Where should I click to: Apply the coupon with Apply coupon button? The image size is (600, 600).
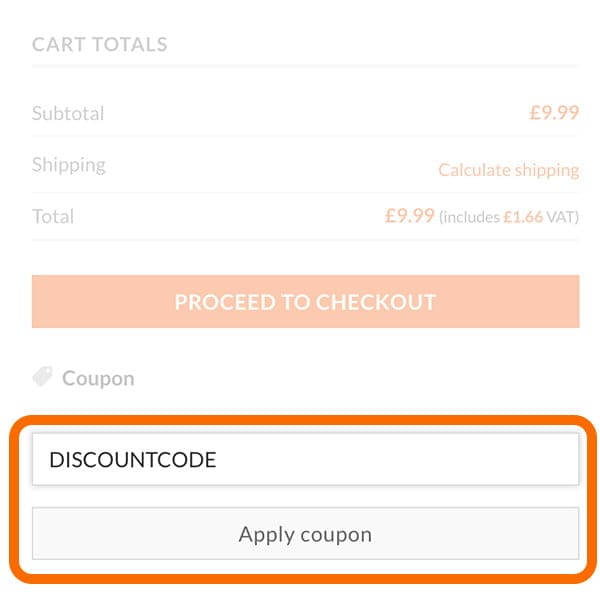(x=305, y=533)
